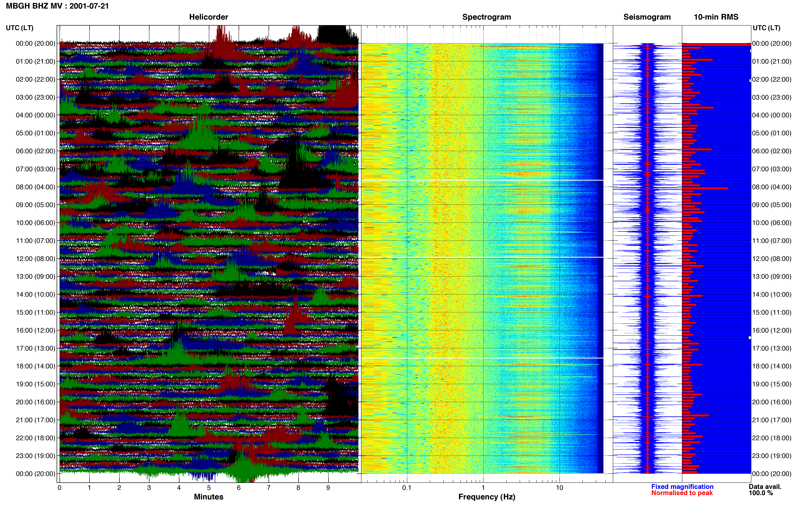The width and height of the screenshot is (812, 508).
Task: Click tick label "8" on the Minutes axis
Action: 298,488
